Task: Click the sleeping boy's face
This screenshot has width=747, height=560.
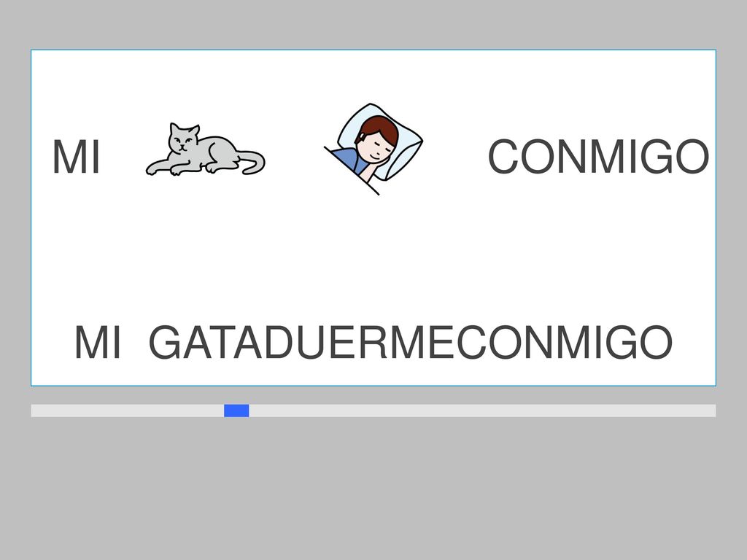Action: [376, 147]
